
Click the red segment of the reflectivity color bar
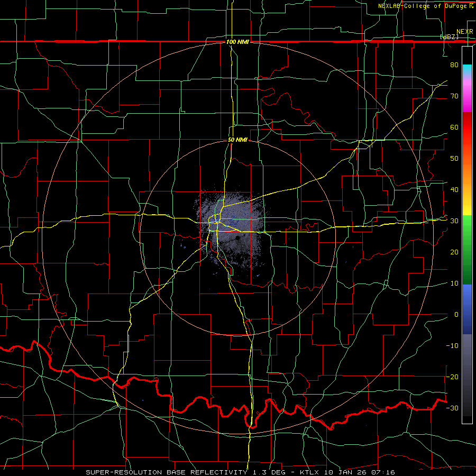coord(467,127)
